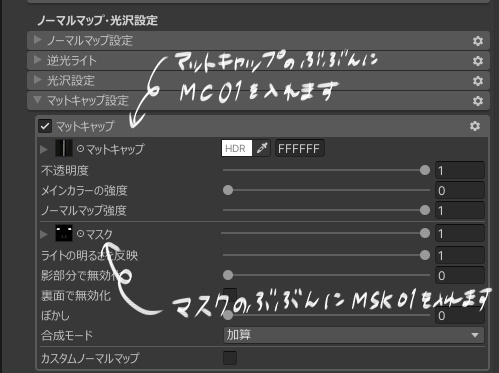
Task: Pick color with the eyedropper icon
Action: (262, 148)
